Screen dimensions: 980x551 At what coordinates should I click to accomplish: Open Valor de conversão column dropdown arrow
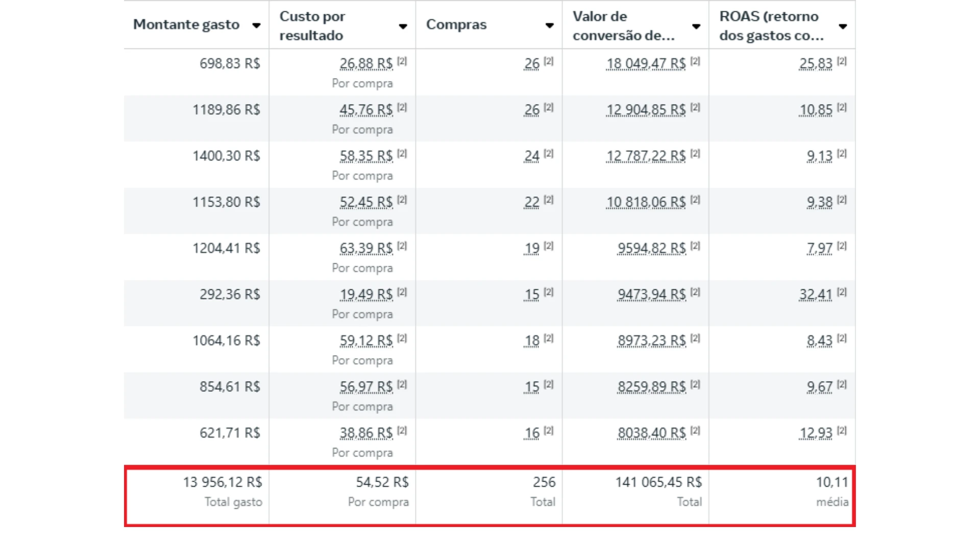point(696,26)
